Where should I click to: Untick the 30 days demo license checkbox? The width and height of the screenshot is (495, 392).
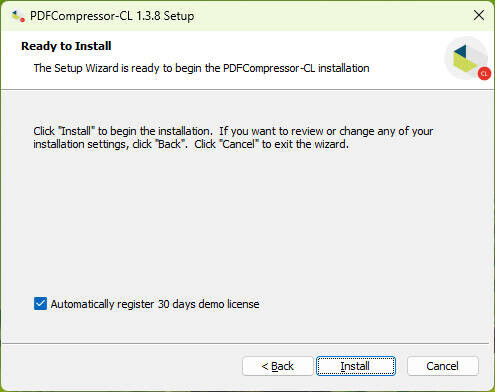pos(40,304)
